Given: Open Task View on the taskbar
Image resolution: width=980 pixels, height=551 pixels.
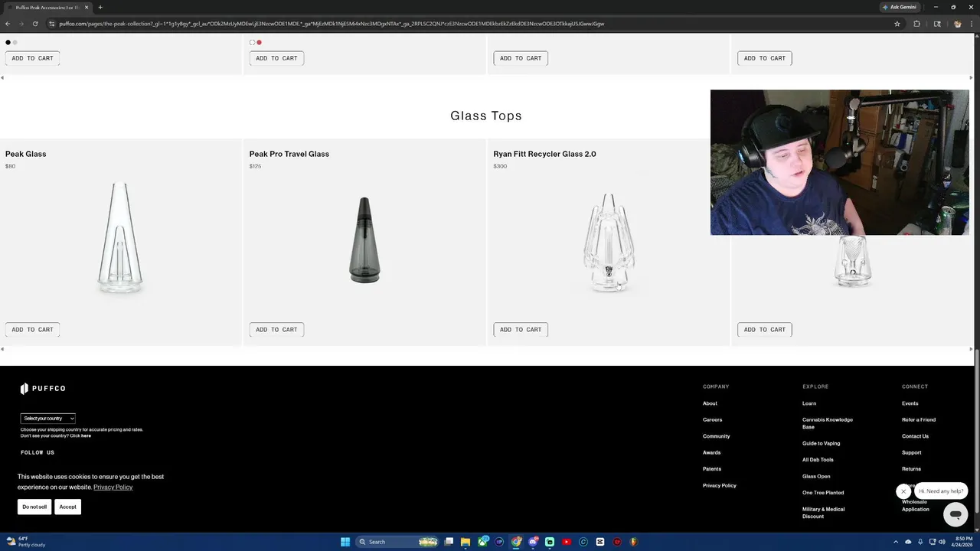Looking at the screenshot, I should (449, 542).
